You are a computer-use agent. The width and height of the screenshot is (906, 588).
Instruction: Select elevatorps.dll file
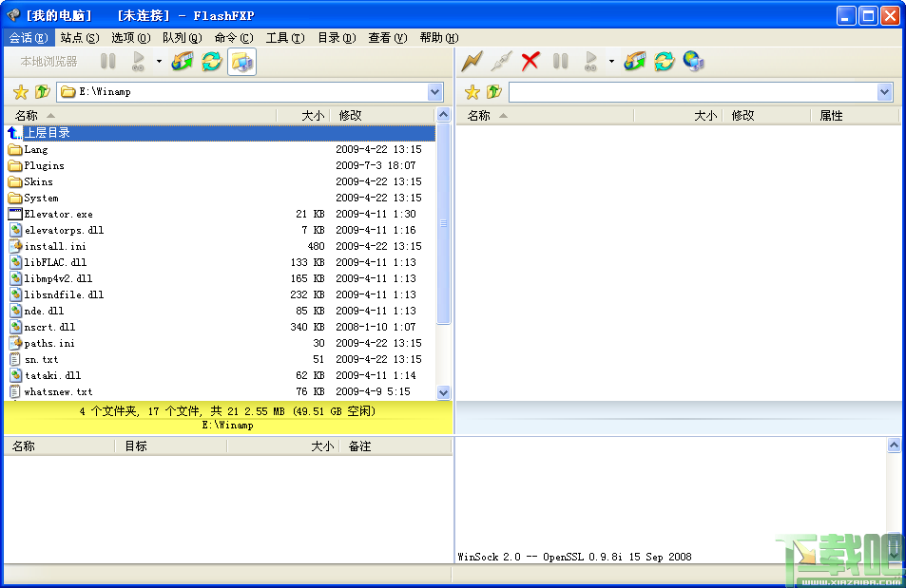[x=220, y=230]
